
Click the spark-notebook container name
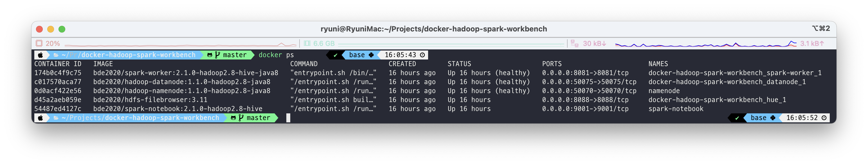pyautogui.click(x=676, y=109)
